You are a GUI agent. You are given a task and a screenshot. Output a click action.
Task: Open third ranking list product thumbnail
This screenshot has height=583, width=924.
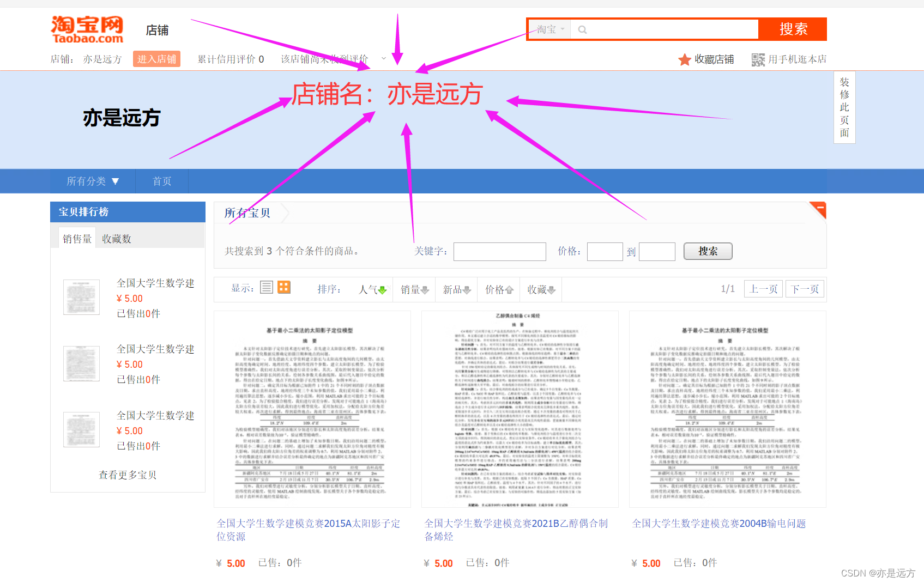coord(81,429)
